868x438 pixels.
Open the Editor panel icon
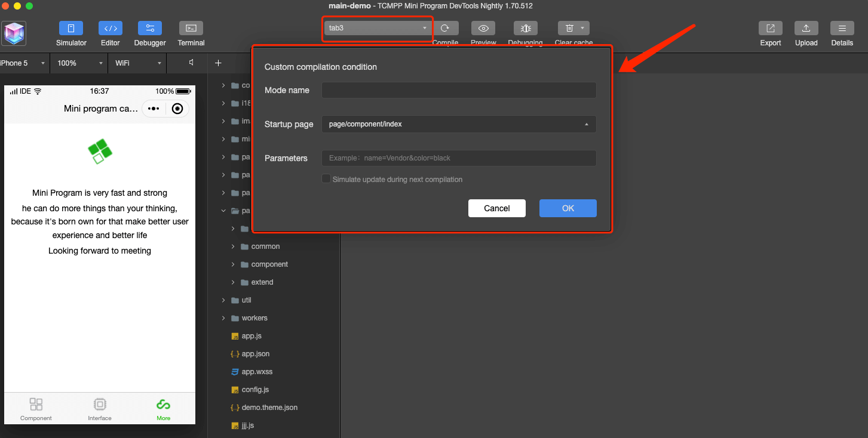(111, 28)
